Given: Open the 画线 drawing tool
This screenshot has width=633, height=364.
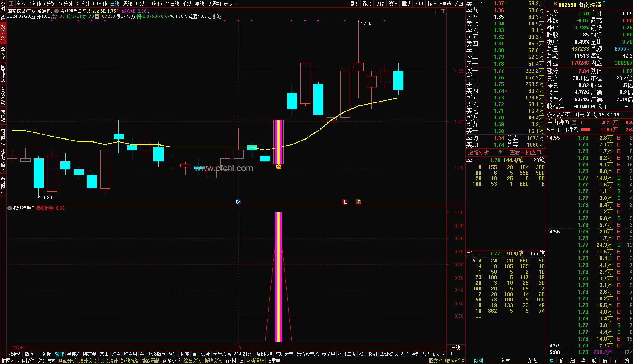Looking at the screenshot, I should coord(406,4).
